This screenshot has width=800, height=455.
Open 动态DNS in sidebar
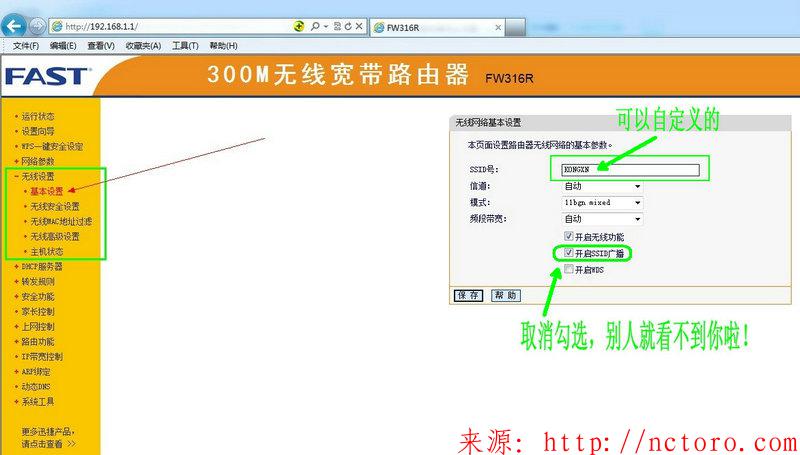pos(36,387)
